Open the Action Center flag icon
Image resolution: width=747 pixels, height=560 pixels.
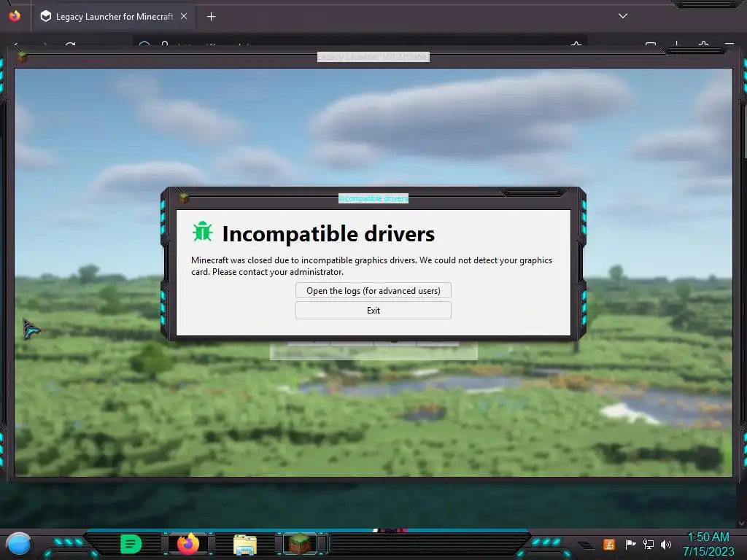click(630, 544)
